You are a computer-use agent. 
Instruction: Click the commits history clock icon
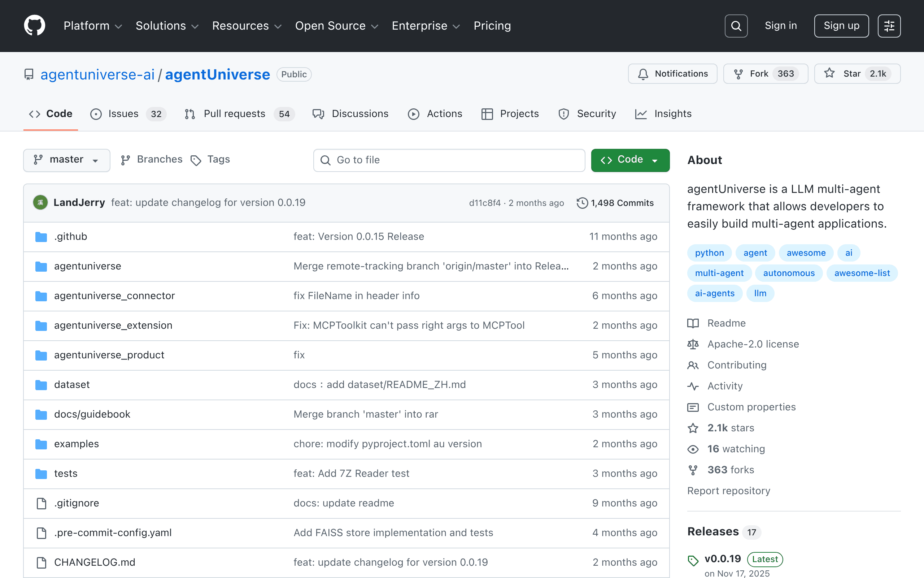pyautogui.click(x=582, y=203)
